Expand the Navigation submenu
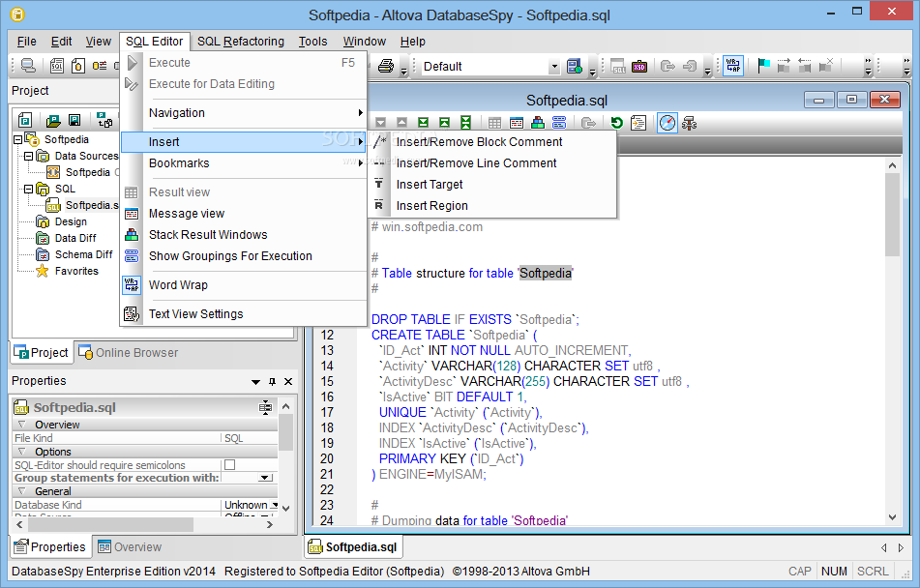This screenshot has height=588, width=920. click(x=243, y=113)
